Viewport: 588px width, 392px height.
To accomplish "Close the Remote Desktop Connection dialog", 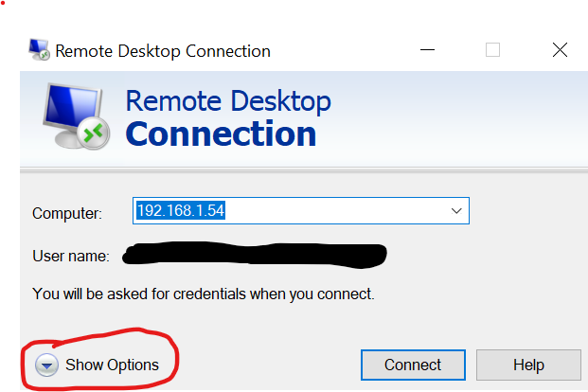I will point(560,50).
